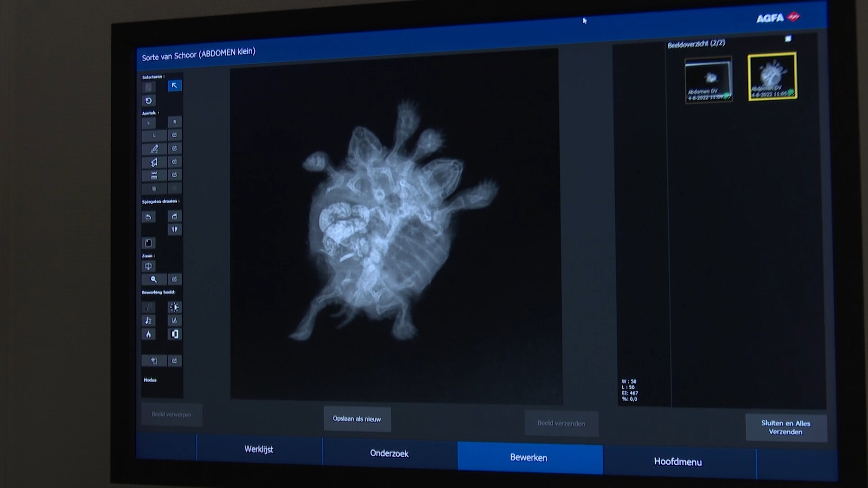The image size is (868, 488).
Task: Add the R side marker annotation
Action: pyautogui.click(x=174, y=122)
